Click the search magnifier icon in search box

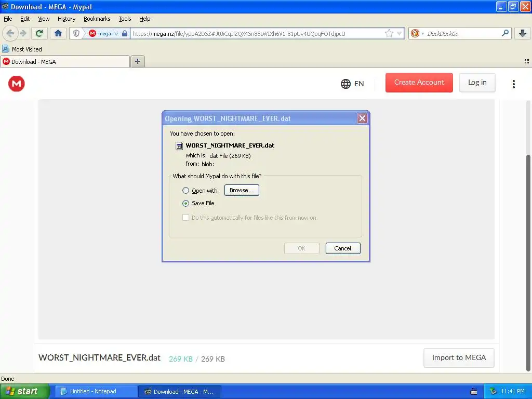click(505, 33)
